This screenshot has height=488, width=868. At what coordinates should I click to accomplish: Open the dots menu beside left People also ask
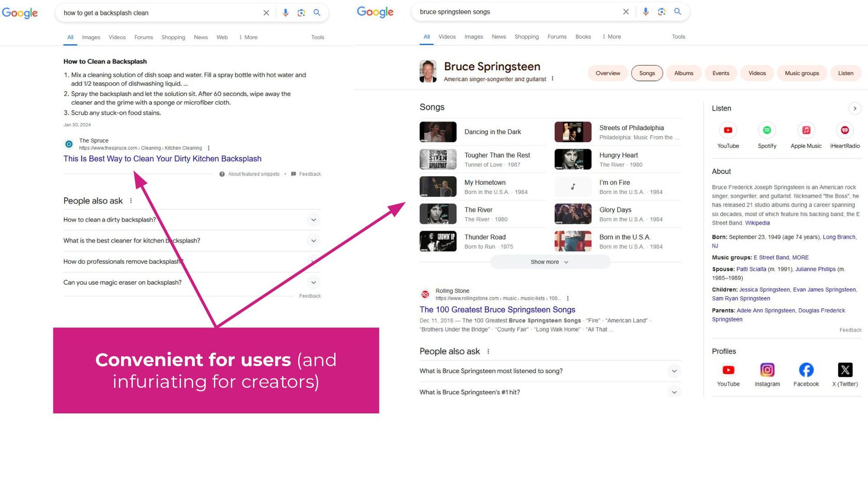click(131, 201)
